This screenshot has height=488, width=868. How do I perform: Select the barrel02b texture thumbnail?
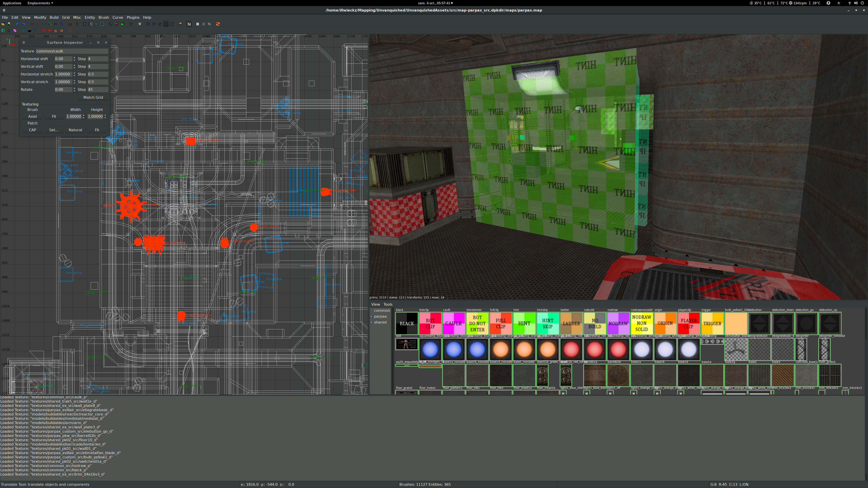(618, 375)
